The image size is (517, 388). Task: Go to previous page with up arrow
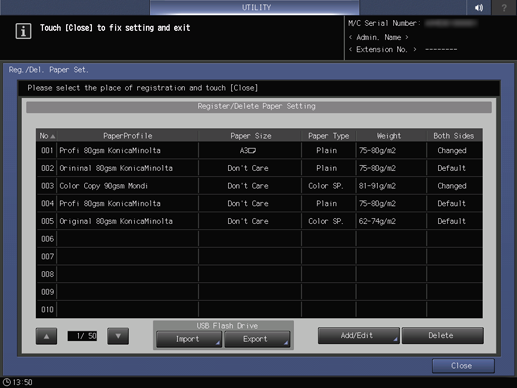pyautogui.click(x=46, y=336)
